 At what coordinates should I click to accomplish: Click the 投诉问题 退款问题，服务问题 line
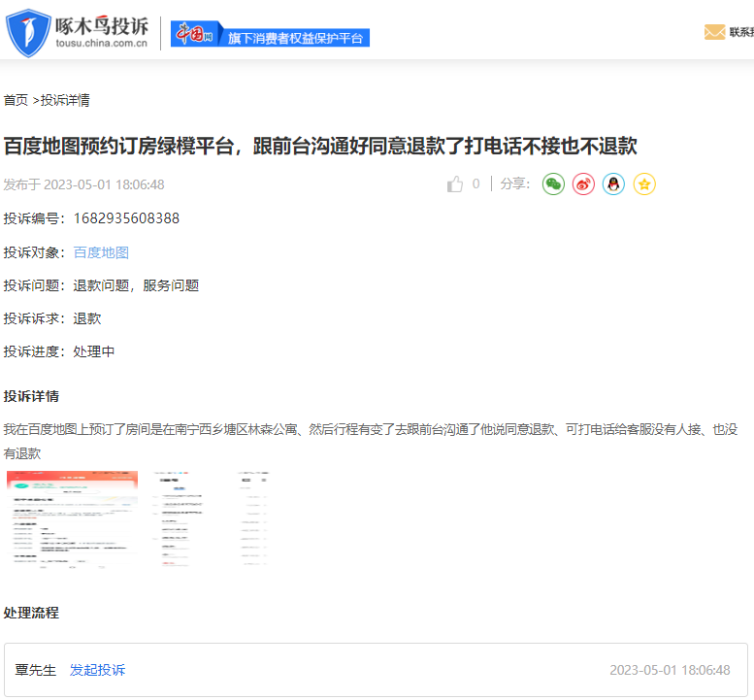[101, 285]
